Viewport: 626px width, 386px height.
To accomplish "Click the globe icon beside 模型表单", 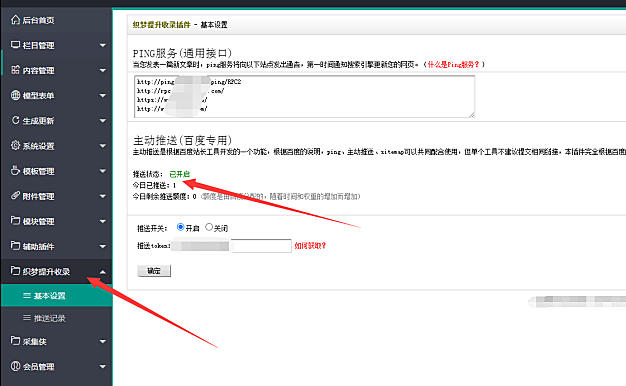I will pos(15,95).
